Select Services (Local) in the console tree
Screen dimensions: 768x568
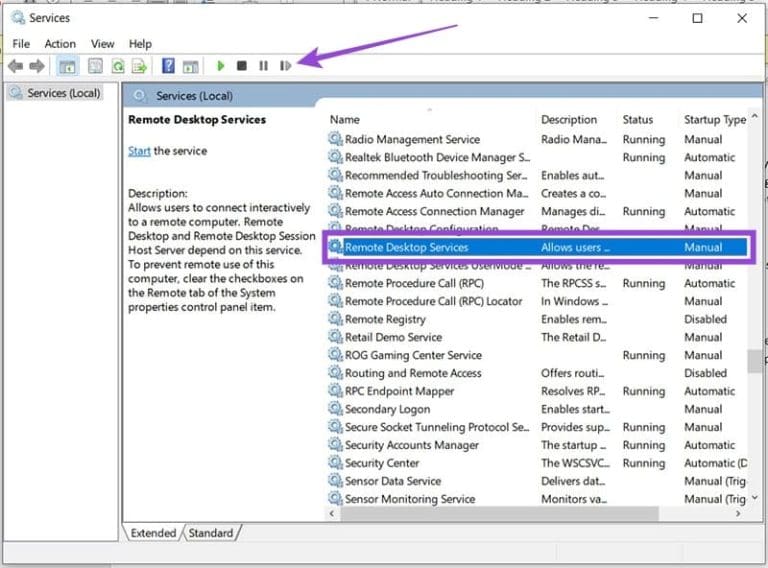click(63, 93)
